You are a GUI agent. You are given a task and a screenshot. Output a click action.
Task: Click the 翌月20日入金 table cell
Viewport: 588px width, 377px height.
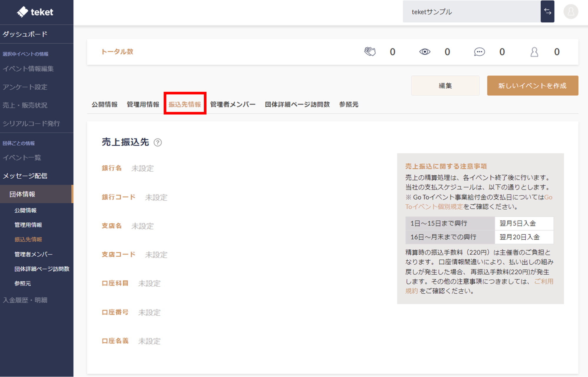(x=524, y=237)
